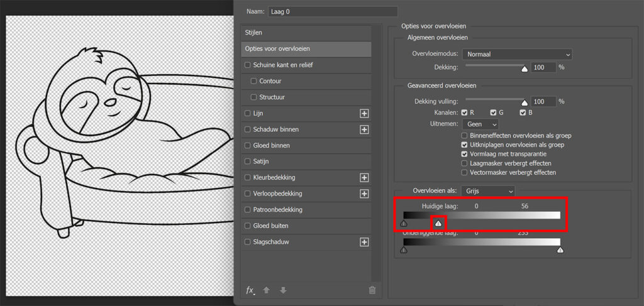
Task: Uncheck the R channel checkbox
Action: pyautogui.click(x=465, y=113)
